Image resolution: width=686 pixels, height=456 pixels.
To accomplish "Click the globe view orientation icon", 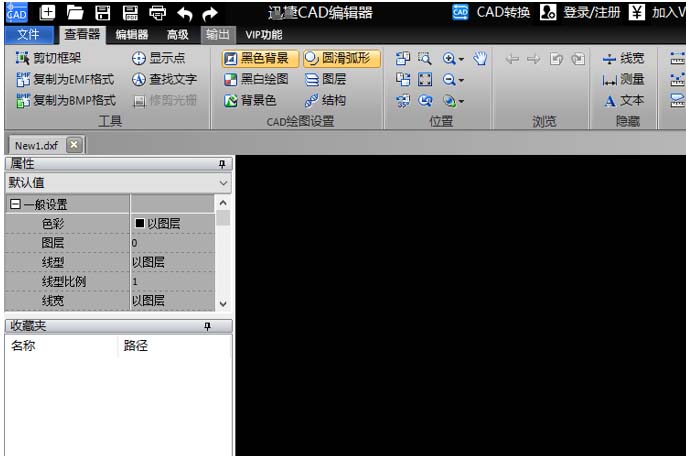I will (449, 101).
